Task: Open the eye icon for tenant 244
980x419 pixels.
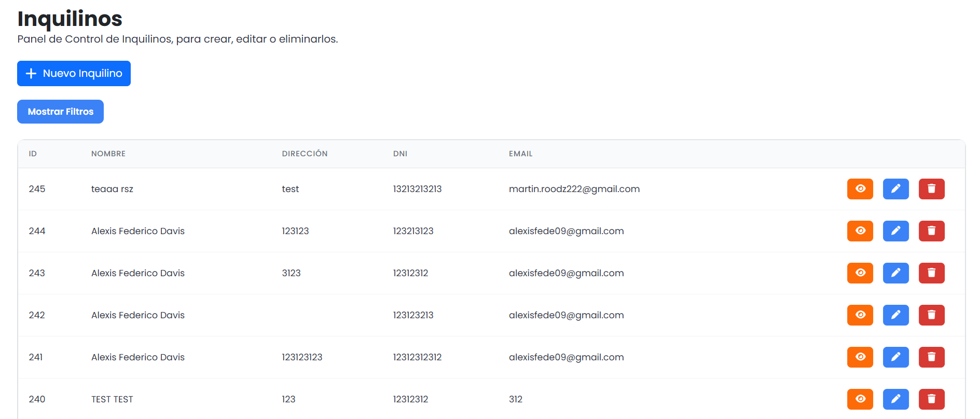Action: (x=860, y=231)
